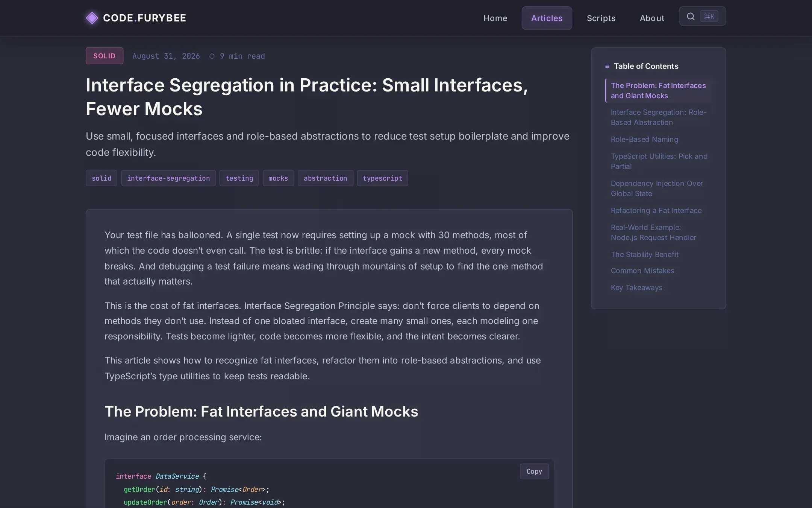Click the SOLID category badge
This screenshot has width=812, height=508.
tap(105, 56)
